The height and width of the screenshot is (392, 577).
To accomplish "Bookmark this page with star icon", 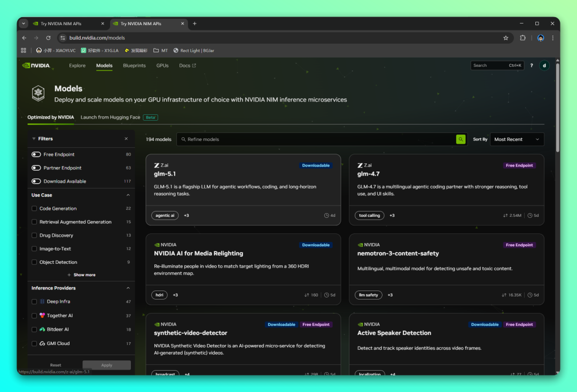I will [x=505, y=38].
